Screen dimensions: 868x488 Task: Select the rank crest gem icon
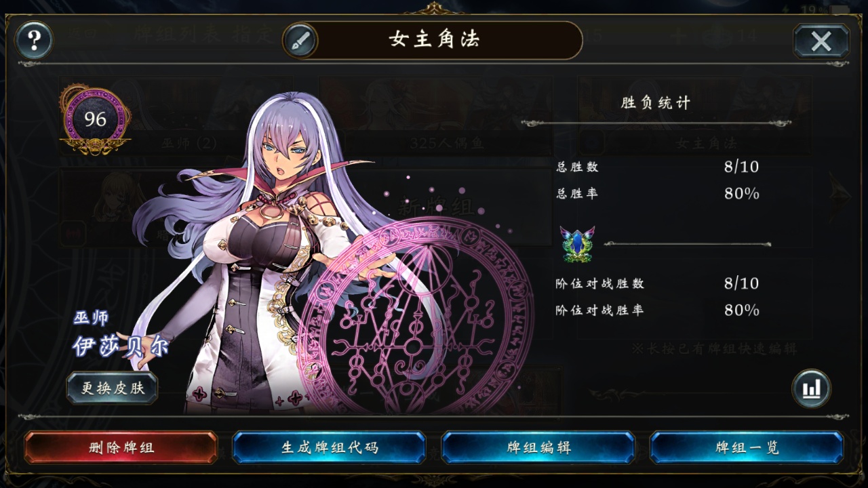coord(577,244)
